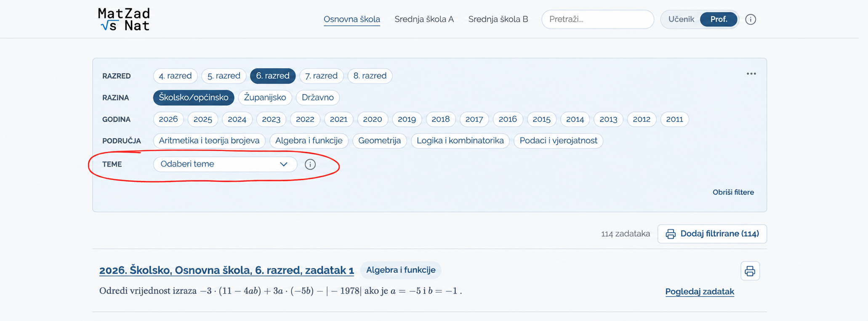
Task: Filter by year 2015
Action: coord(542,119)
